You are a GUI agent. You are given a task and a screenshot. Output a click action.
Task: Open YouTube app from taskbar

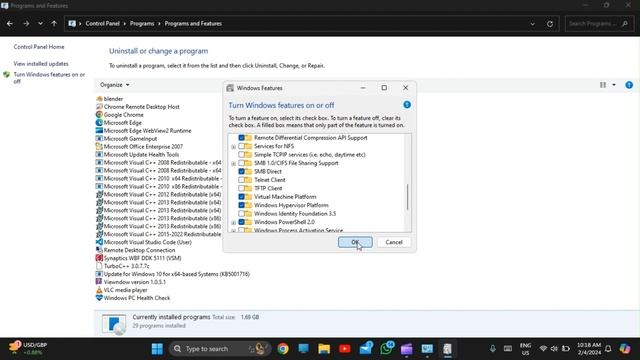[344, 349]
